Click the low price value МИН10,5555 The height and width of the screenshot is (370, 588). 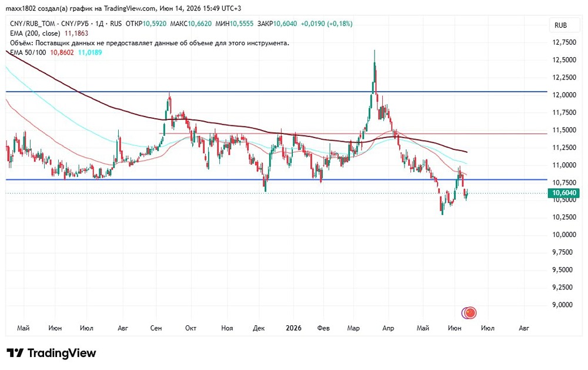point(235,24)
